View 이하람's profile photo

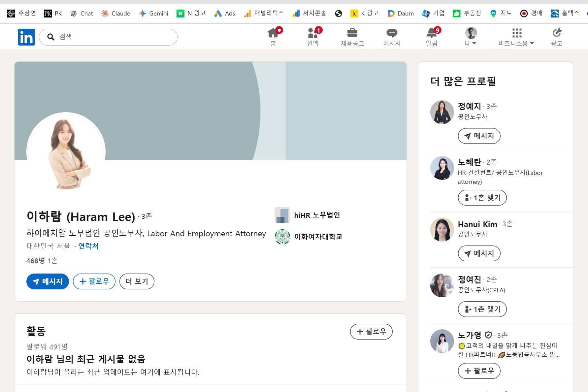[x=66, y=152]
